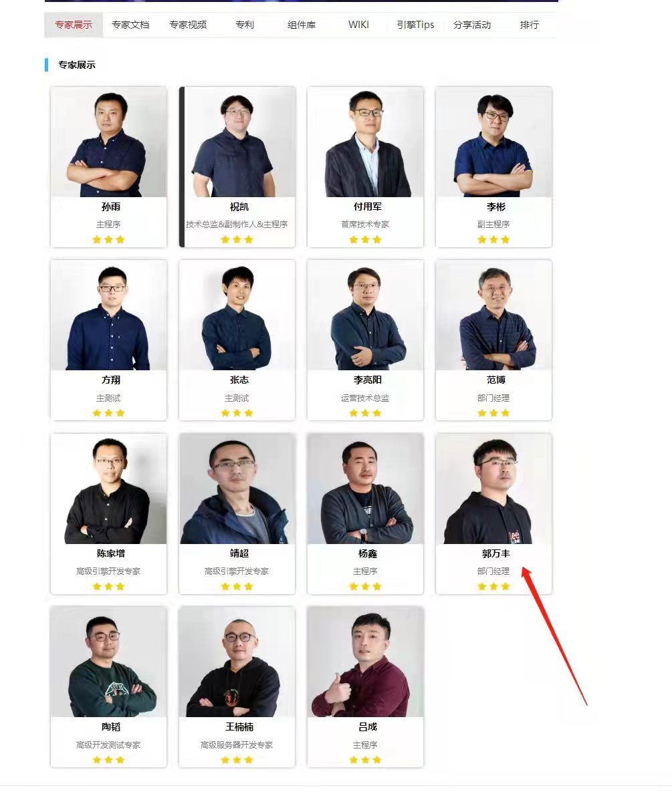This screenshot has height=792, width=672.
Task: Click the star rating under 王楠楠
Action: tap(237, 760)
